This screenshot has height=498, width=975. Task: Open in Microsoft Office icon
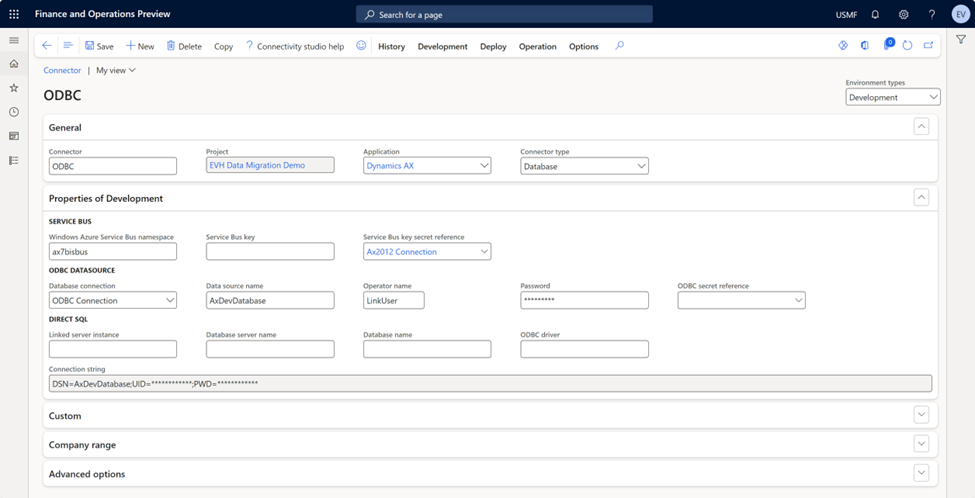point(864,45)
